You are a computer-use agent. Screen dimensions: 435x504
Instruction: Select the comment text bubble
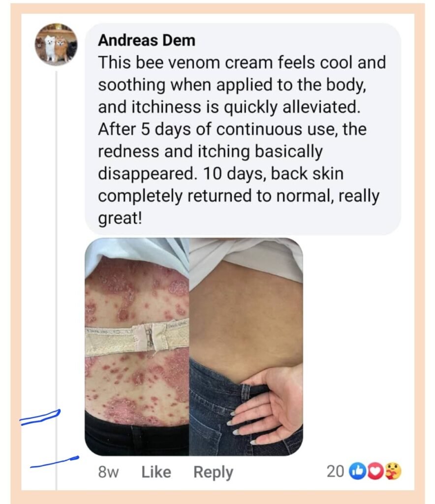pyautogui.click(x=243, y=129)
